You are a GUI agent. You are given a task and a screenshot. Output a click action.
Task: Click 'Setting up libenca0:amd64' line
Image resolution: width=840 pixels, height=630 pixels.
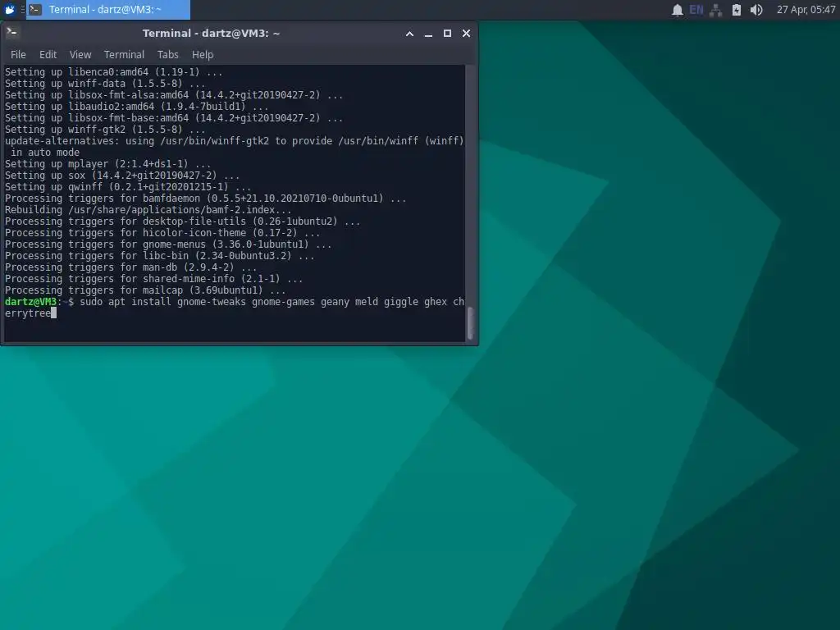113,72
